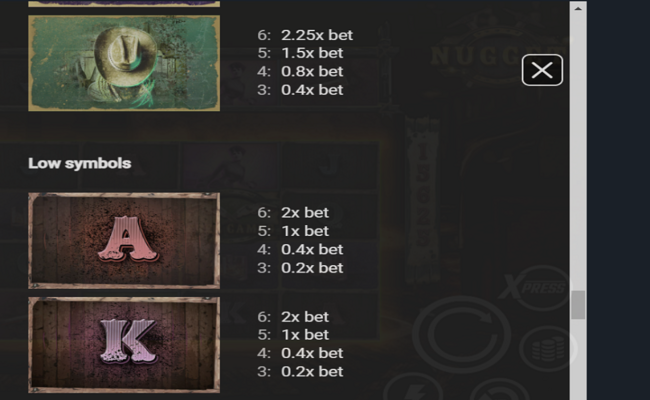Click the scrollbar track above the thumb

coord(578,153)
